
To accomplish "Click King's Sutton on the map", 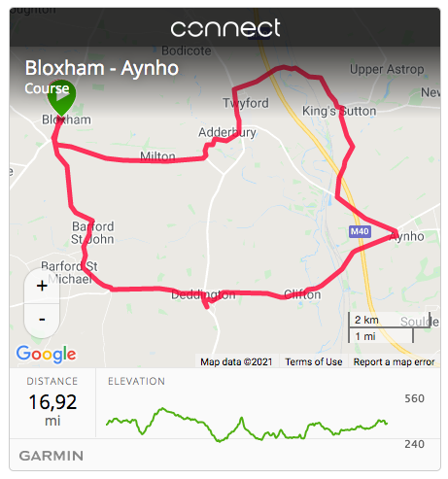I will click(x=339, y=111).
